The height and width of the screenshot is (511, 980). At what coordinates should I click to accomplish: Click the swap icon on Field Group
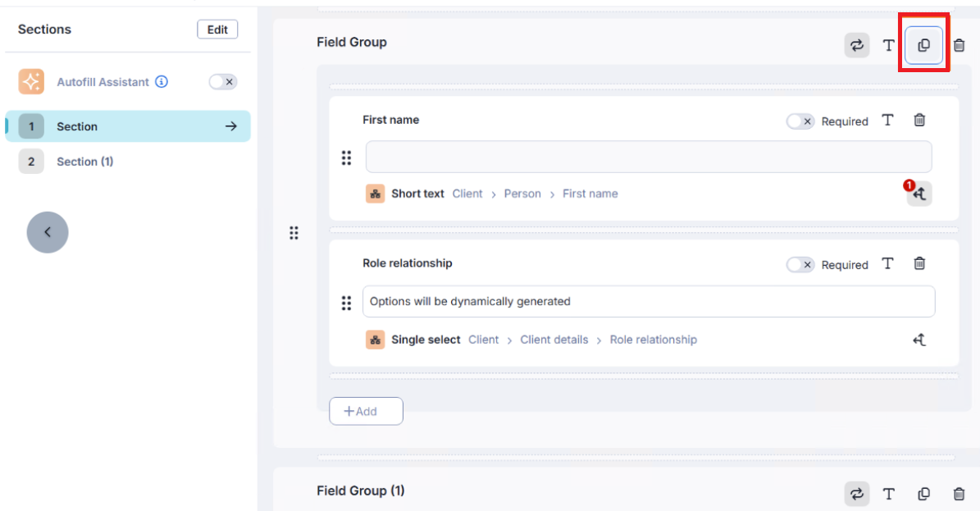coord(857,46)
